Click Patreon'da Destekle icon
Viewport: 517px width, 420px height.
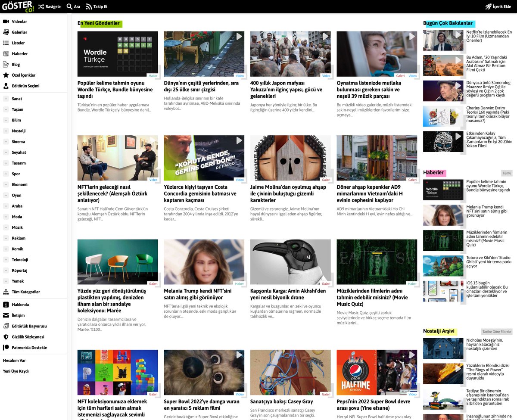(x=6, y=348)
